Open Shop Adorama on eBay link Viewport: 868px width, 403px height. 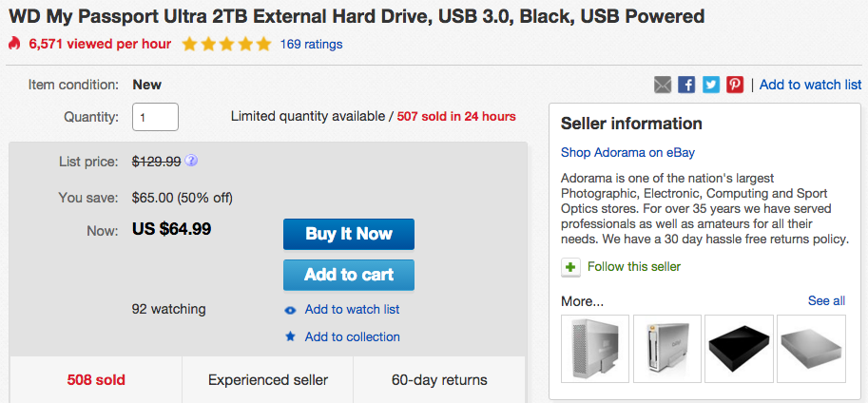pos(627,152)
